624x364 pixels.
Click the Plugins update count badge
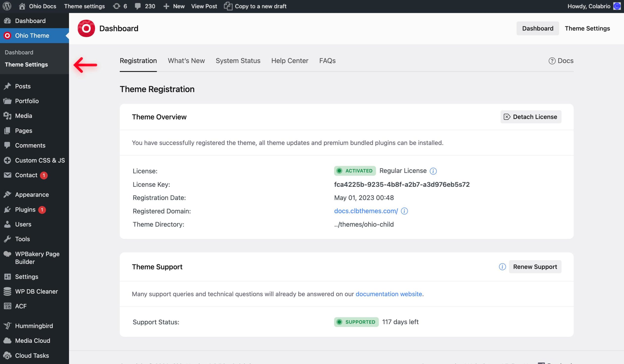point(42,210)
